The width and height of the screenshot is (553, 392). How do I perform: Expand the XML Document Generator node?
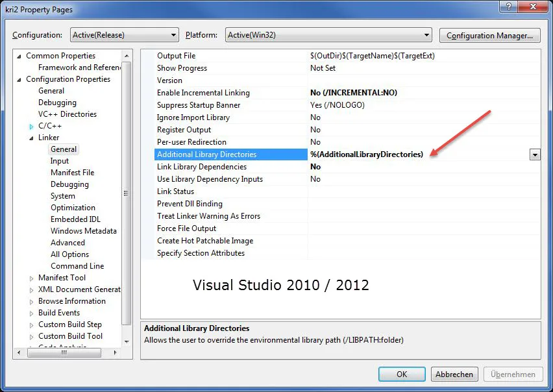(31, 290)
